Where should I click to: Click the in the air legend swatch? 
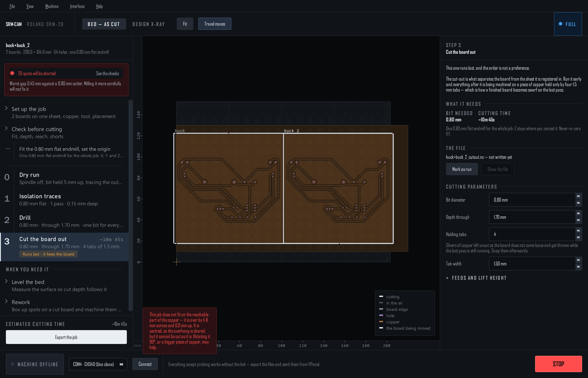381,303
